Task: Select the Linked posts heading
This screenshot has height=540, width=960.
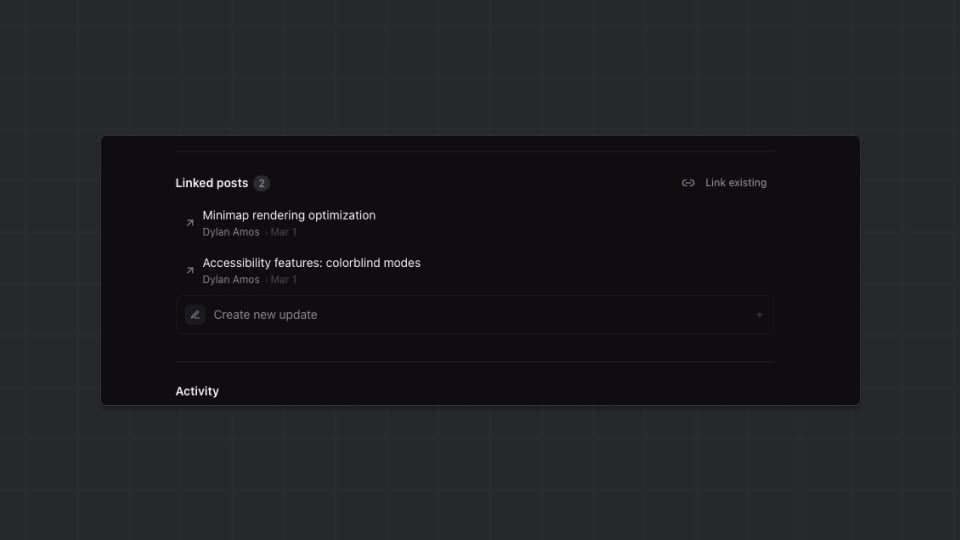Action: 212,183
